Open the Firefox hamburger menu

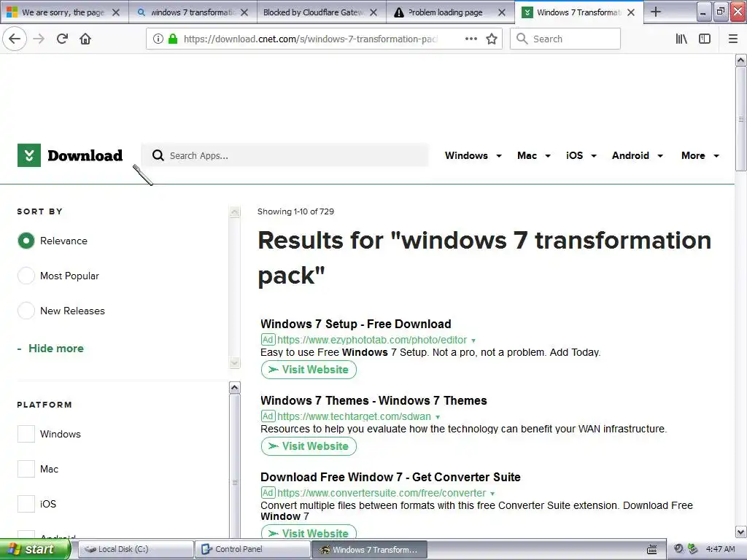coord(733,39)
